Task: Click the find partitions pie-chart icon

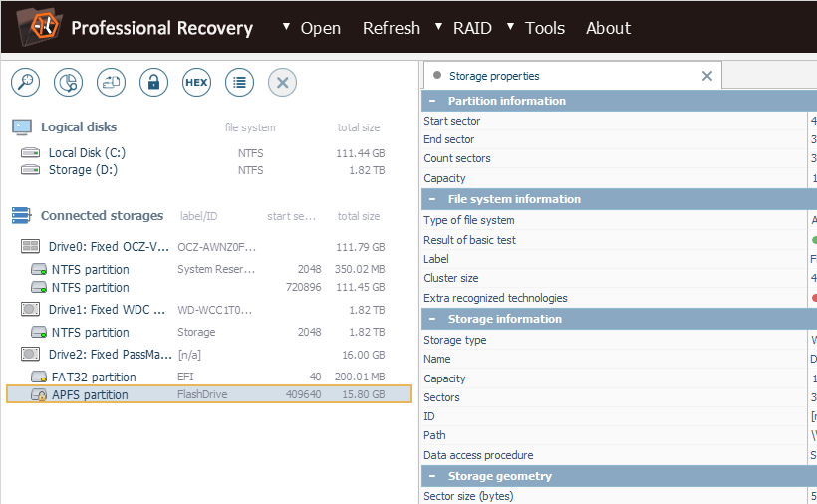Action: pos(68,82)
